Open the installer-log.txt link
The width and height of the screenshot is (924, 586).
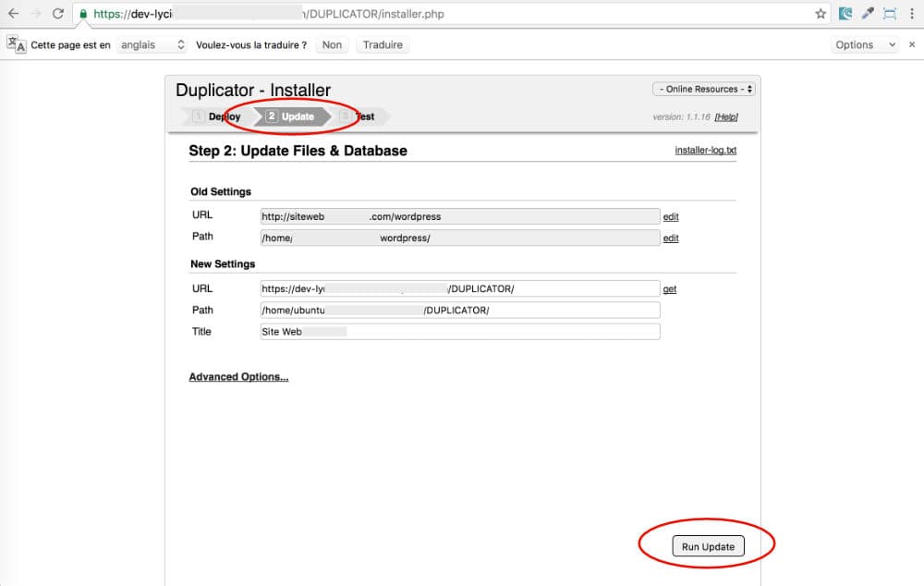tap(705, 150)
